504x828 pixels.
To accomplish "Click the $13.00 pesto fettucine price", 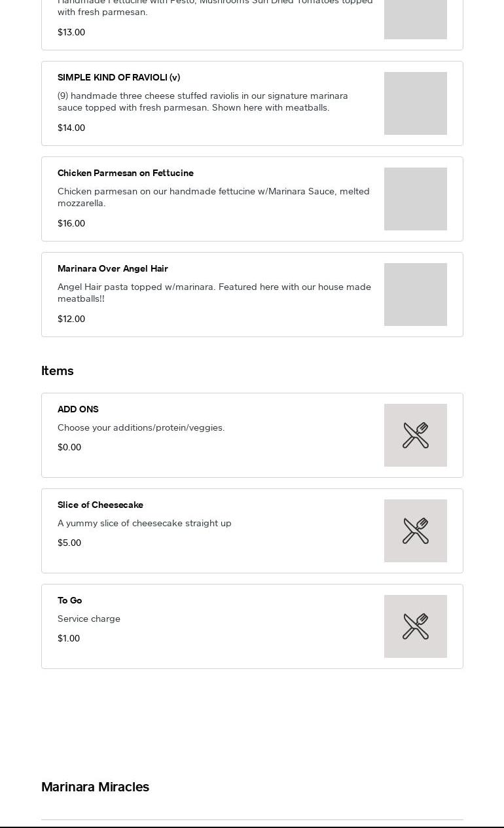I will [71, 32].
